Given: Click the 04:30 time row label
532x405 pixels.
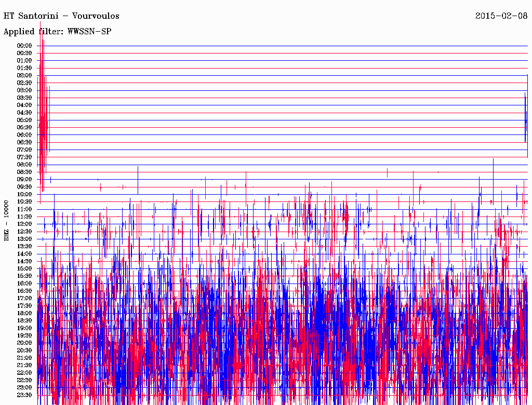Looking at the screenshot, I should click(24, 113).
